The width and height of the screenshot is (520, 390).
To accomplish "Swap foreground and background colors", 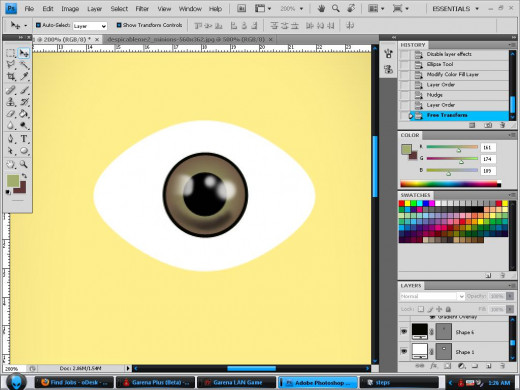I will point(24,176).
